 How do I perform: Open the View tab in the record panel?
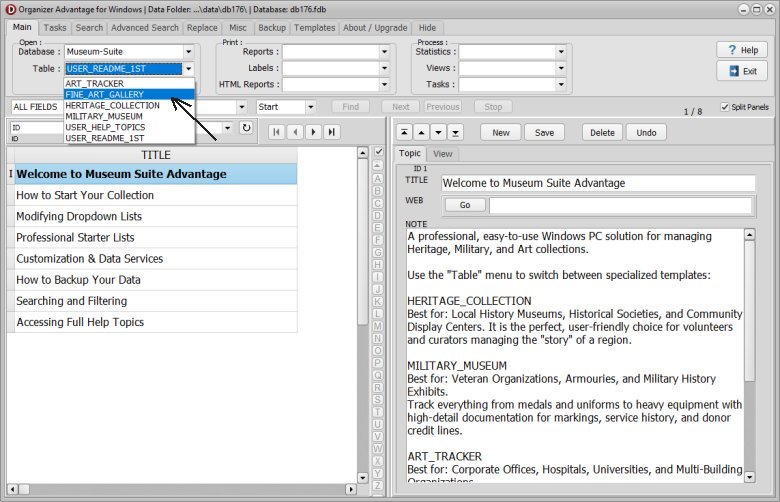[x=443, y=154]
